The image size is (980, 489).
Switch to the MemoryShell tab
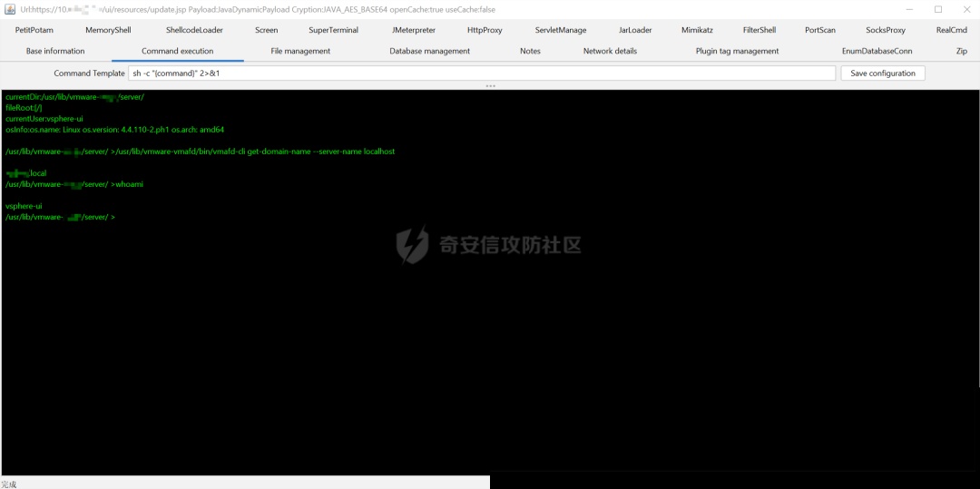coord(108,30)
